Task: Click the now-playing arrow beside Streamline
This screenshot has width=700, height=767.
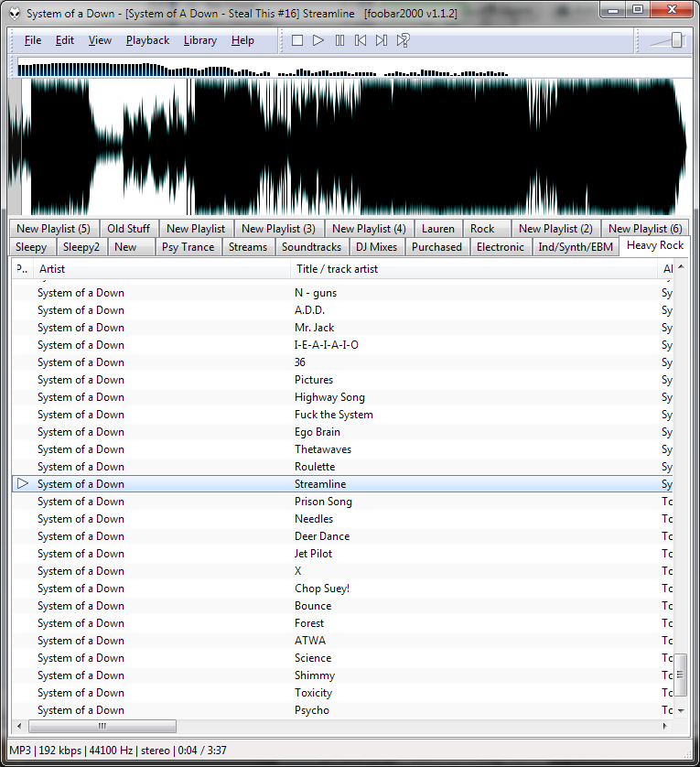Action: click(23, 484)
